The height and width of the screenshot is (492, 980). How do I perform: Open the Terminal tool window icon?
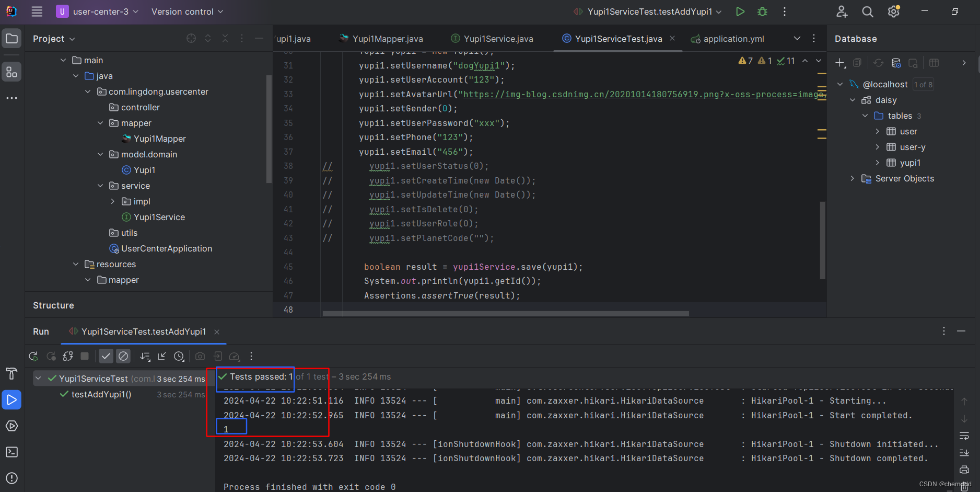(x=11, y=452)
